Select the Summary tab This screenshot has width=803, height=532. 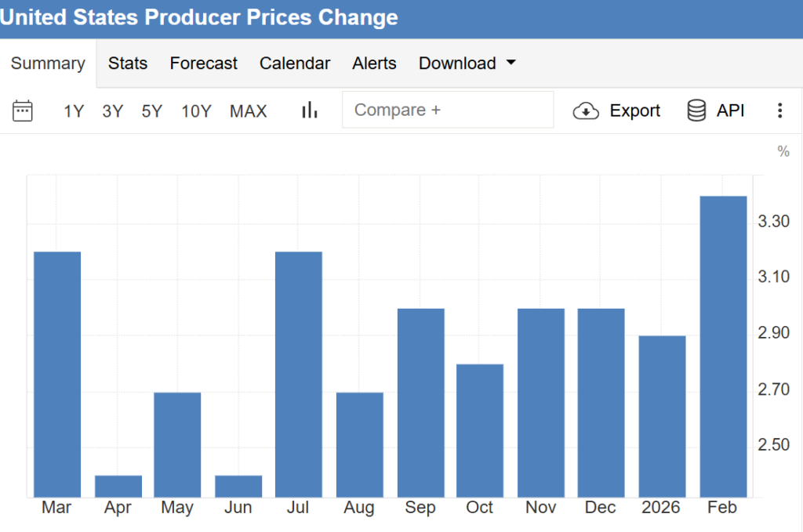[x=48, y=63]
